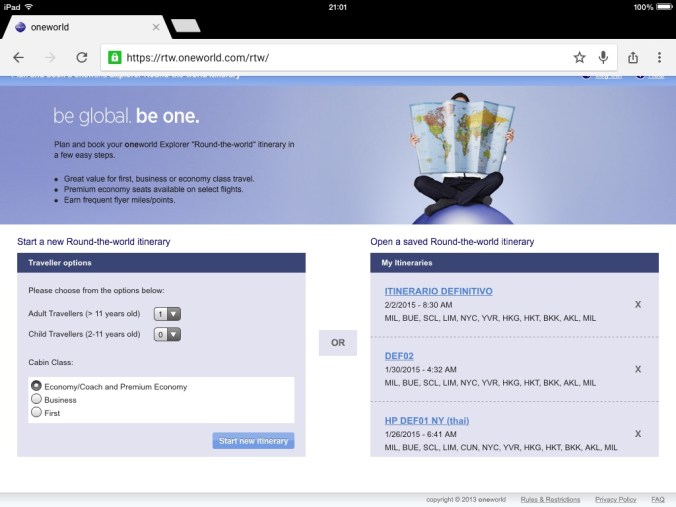Tap the URL address bar
The height and width of the screenshot is (507, 676).
(x=340, y=57)
